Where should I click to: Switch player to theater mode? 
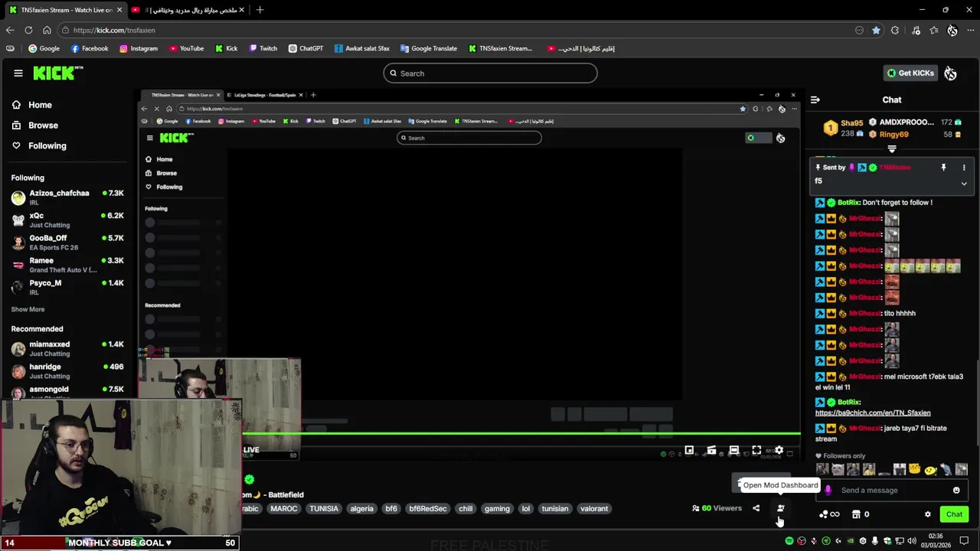[733, 450]
